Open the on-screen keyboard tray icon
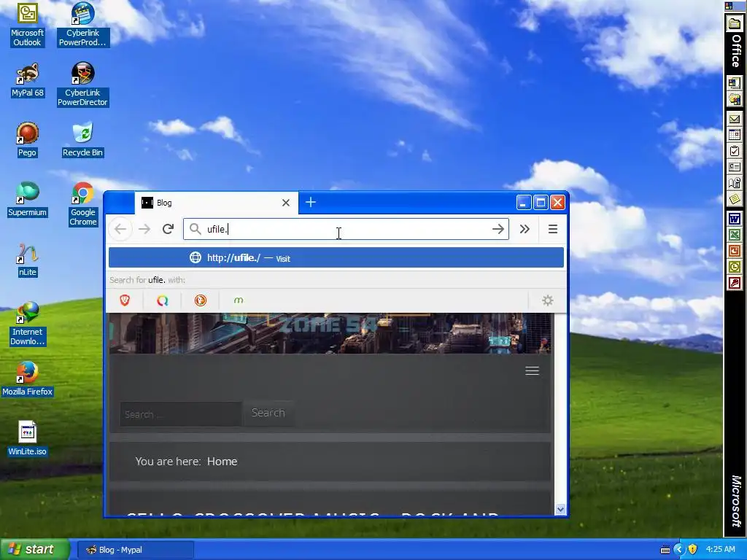The width and height of the screenshot is (747, 560). (x=665, y=550)
